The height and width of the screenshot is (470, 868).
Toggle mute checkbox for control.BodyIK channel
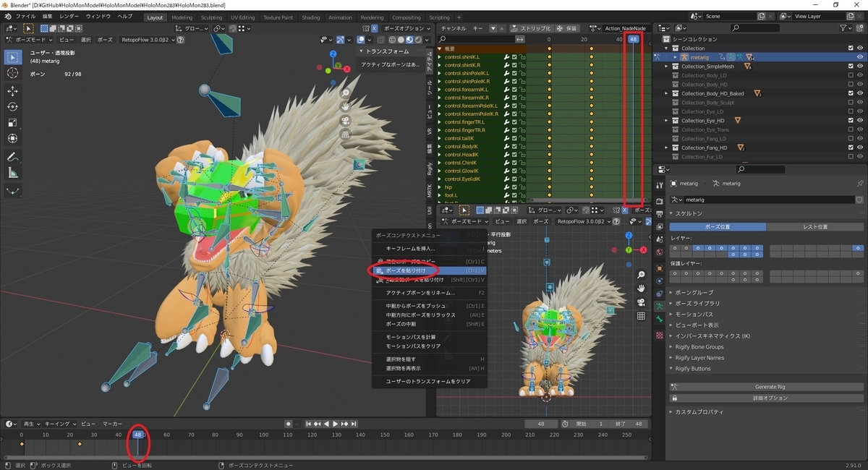pyautogui.click(x=514, y=147)
